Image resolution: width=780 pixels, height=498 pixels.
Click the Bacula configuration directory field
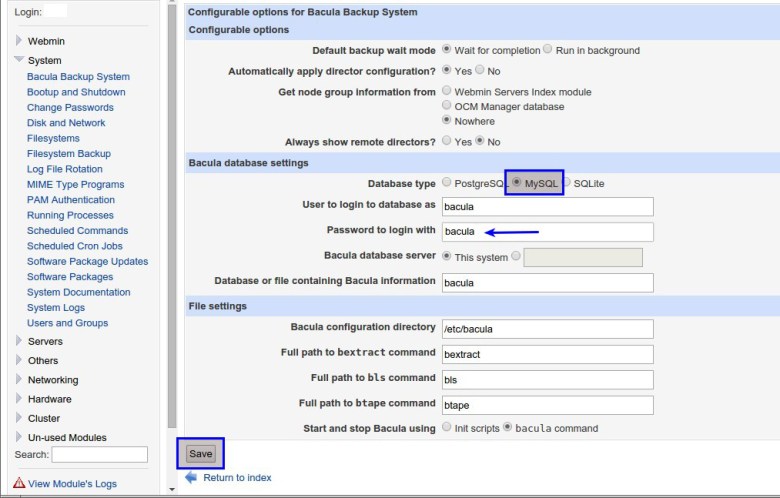tap(548, 329)
